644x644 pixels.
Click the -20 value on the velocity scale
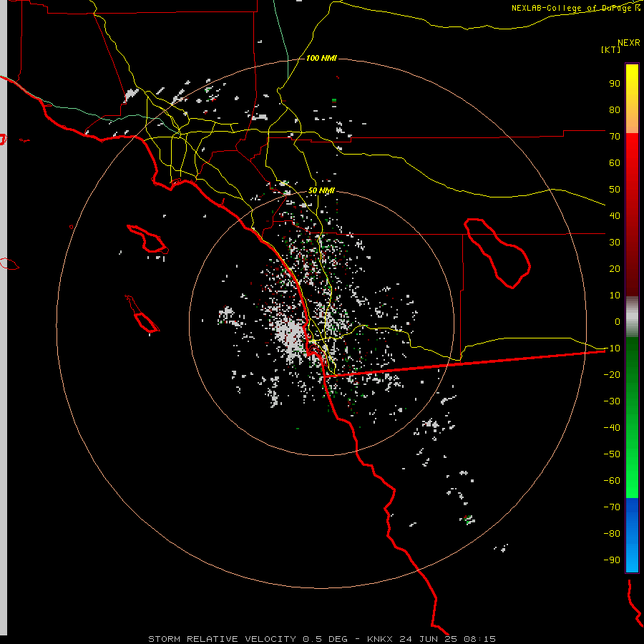tap(612, 375)
